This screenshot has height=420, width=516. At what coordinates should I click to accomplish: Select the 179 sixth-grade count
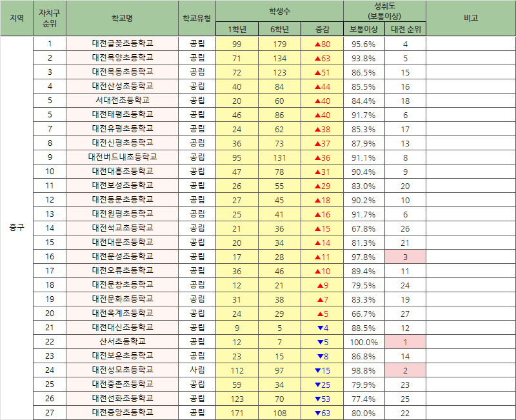point(279,44)
